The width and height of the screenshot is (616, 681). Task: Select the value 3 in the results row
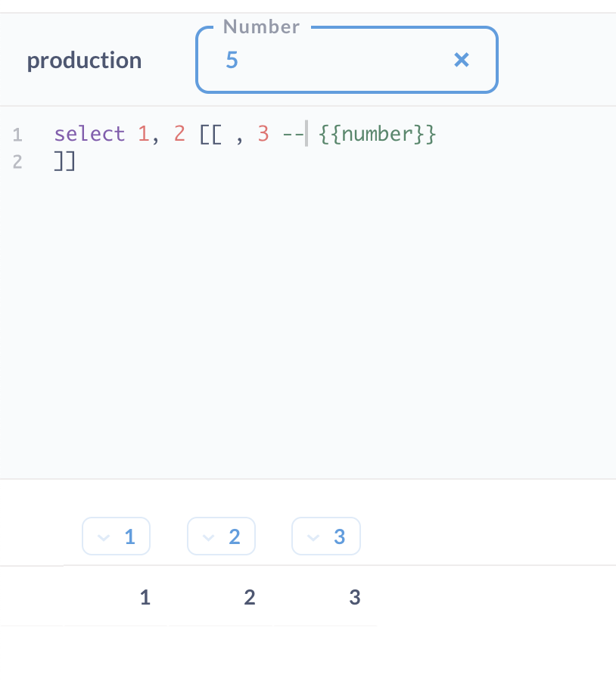point(354,597)
